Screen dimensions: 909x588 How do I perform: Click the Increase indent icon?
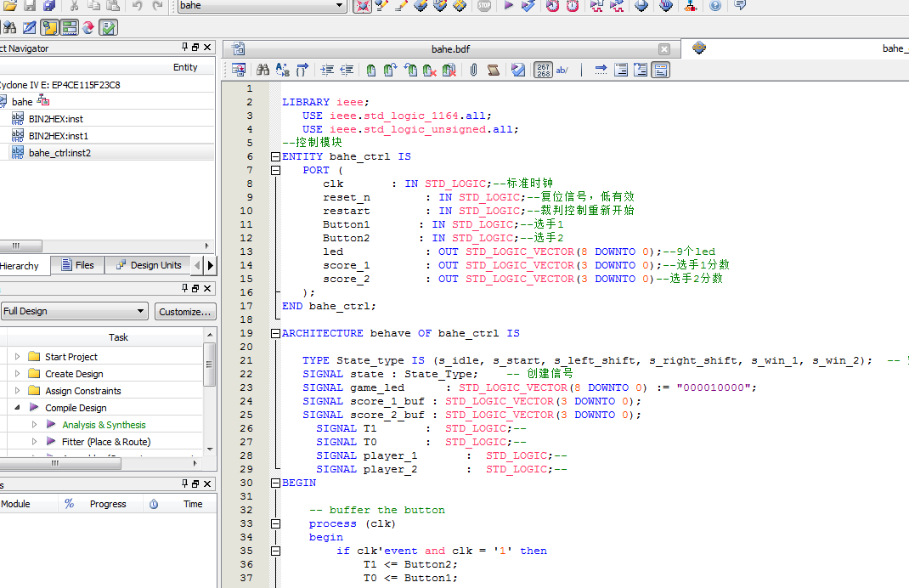327,71
